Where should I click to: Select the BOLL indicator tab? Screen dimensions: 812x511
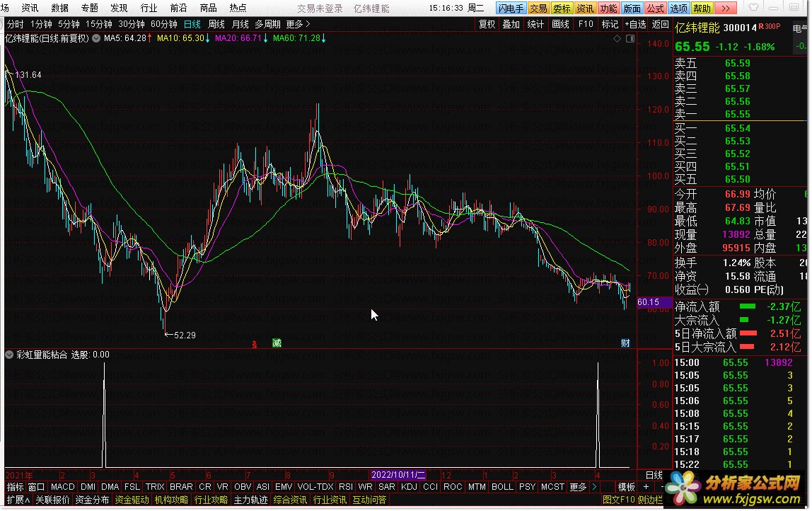501,487
